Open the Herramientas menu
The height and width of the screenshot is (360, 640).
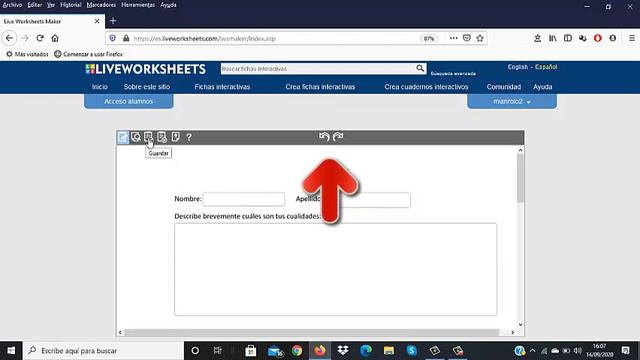[138, 5]
